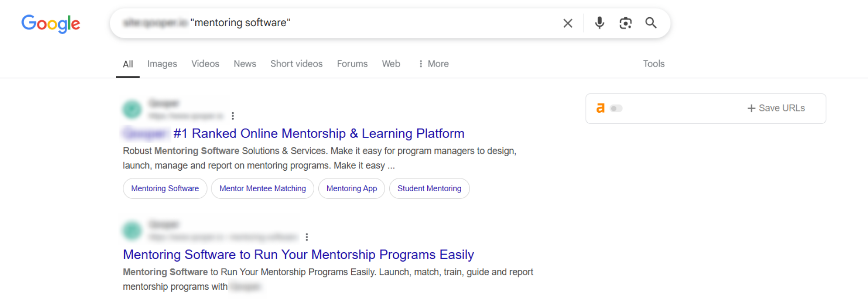This screenshot has height=307, width=868.
Task: Click the orange 'a' extension icon
Action: [x=600, y=108]
